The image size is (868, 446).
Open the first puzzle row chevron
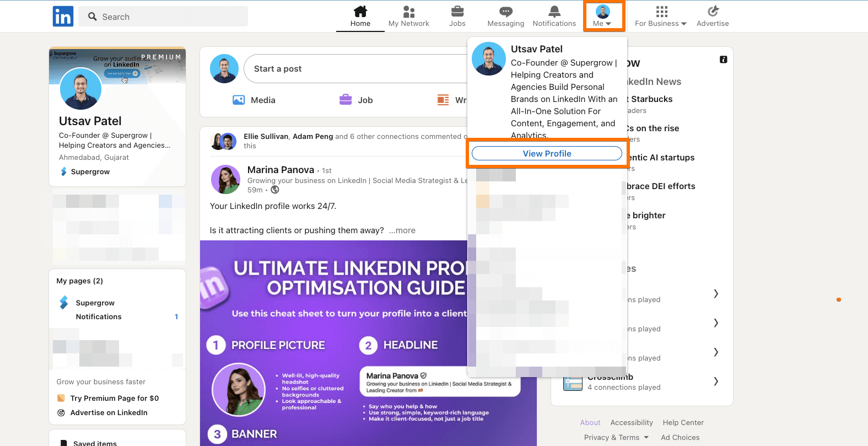[x=716, y=294]
